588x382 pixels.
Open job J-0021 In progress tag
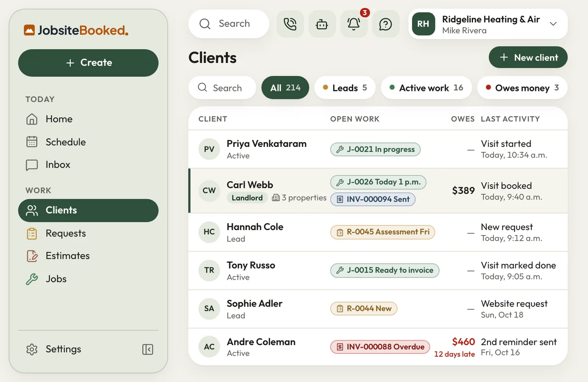point(375,149)
